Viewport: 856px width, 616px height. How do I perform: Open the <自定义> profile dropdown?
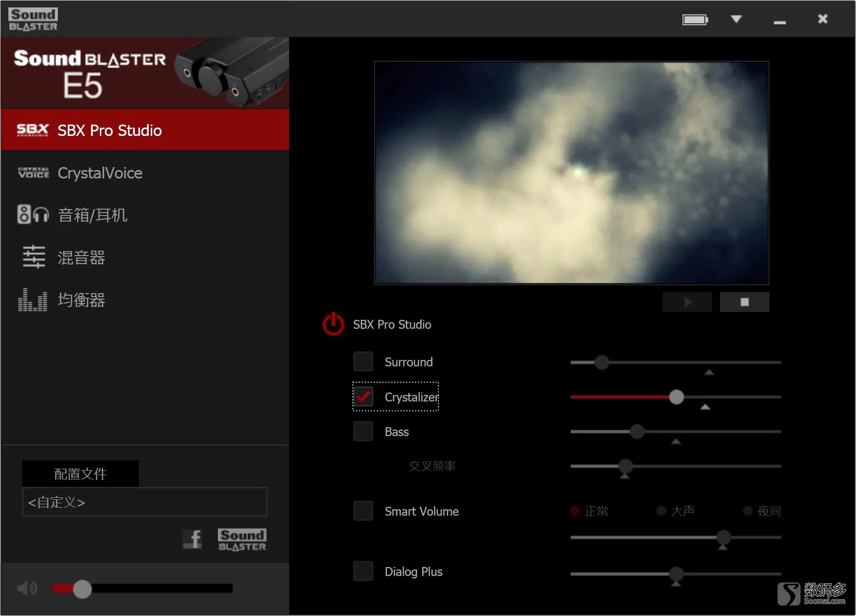point(145,502)
